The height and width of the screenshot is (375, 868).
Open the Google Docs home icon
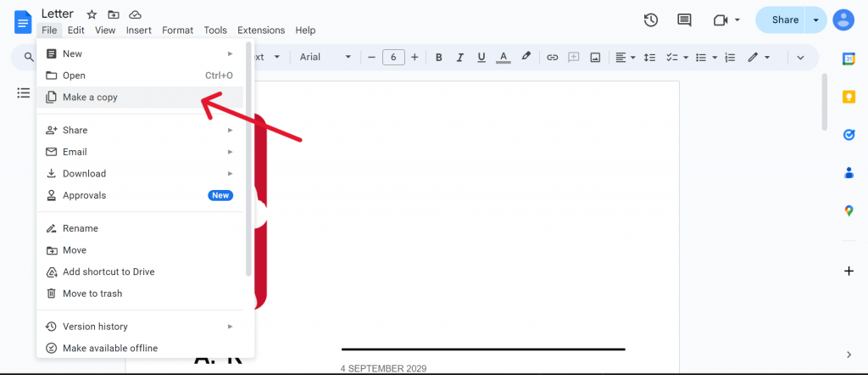tap(23, 21)
